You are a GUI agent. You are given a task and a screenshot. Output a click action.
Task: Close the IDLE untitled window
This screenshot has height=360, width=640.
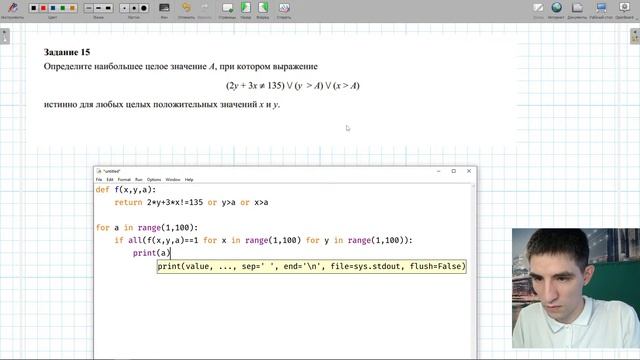469,171
